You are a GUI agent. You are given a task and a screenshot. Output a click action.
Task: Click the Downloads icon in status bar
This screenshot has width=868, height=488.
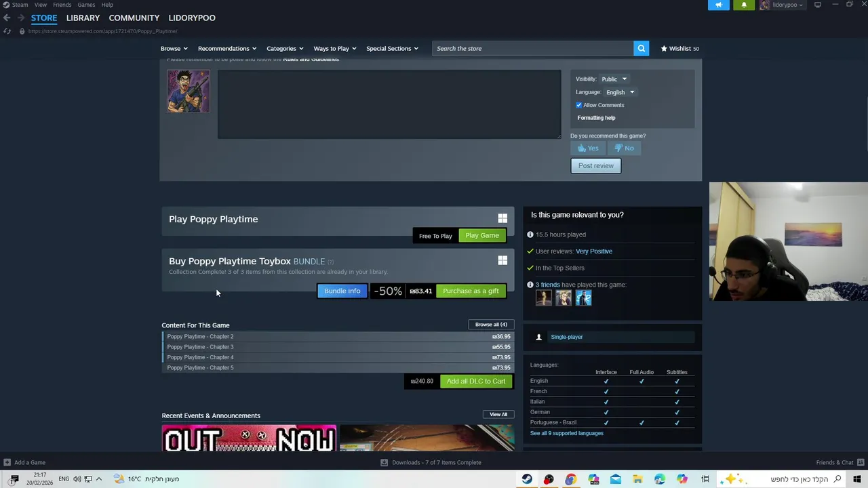coord(384,462)
